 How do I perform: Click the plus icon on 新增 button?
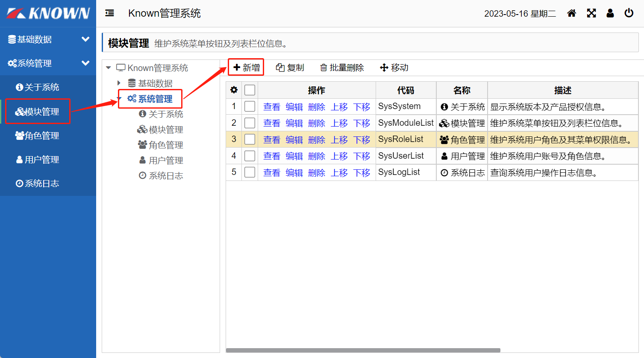coord(237,67)
